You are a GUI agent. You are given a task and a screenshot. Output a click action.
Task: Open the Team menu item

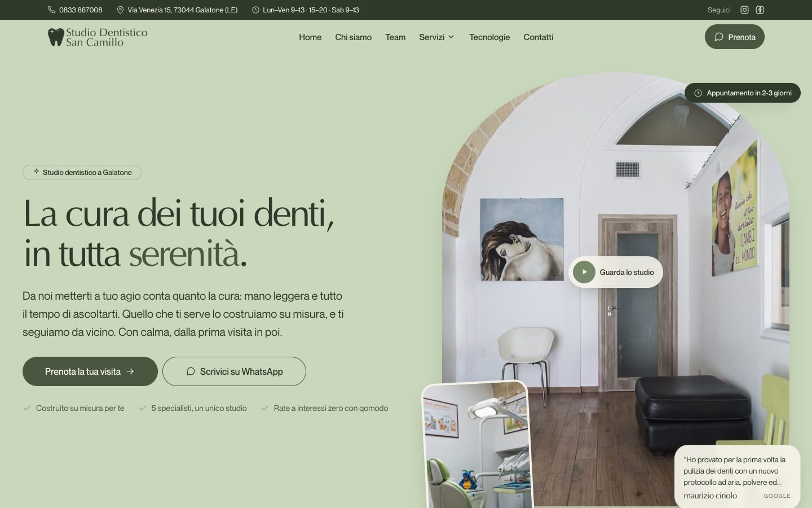pyautogui.click(x=395, y=37)
